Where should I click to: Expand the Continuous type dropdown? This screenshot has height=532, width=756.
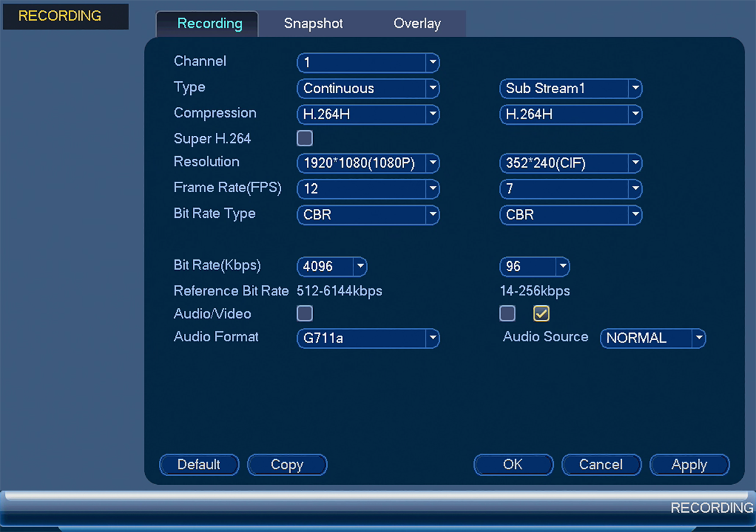pyautogui.click(x=368, y=88)
